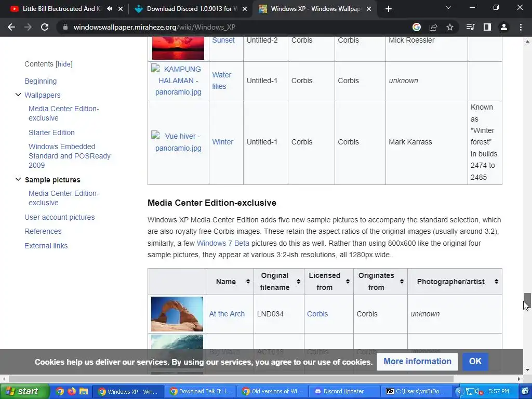Switch to the Old versions of Wi... taskbar window
Screen dimensions: 532x399
(272, 391)
